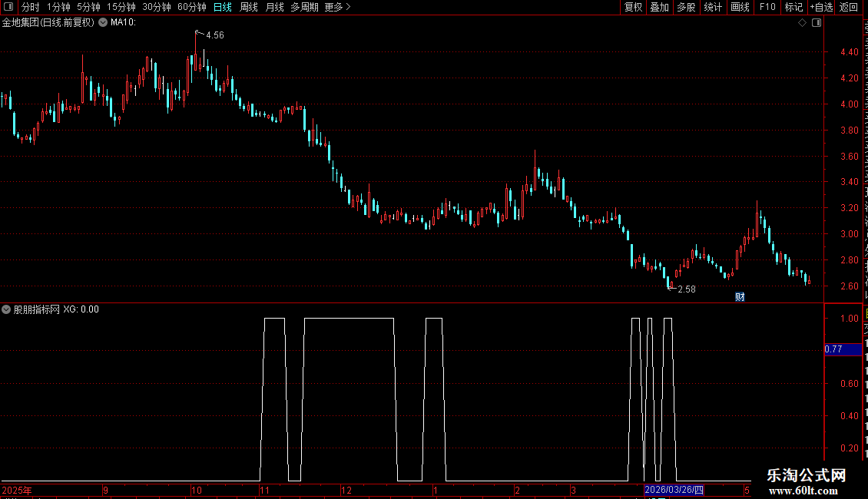This screenshot has width=868, height=499.
Task: Add stock to watchlist with +自选
Action: [x=821, y=7]
